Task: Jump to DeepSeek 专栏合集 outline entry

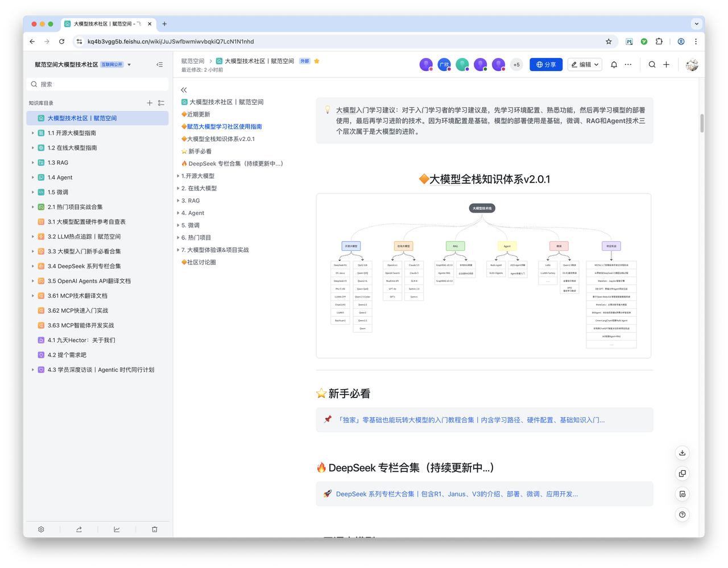Action: pos(232,164)
